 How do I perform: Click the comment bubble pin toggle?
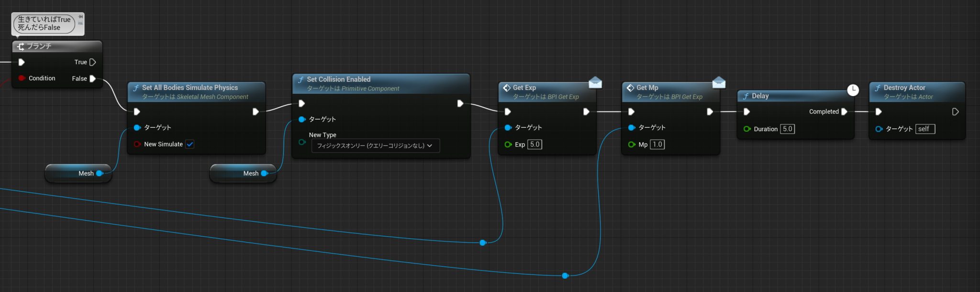coord(80,17)
